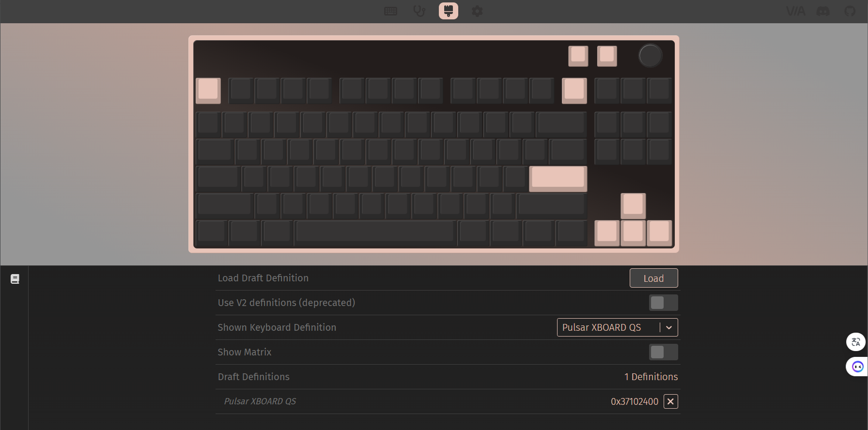Open the GitHub link icon

(x=850, y=11)
